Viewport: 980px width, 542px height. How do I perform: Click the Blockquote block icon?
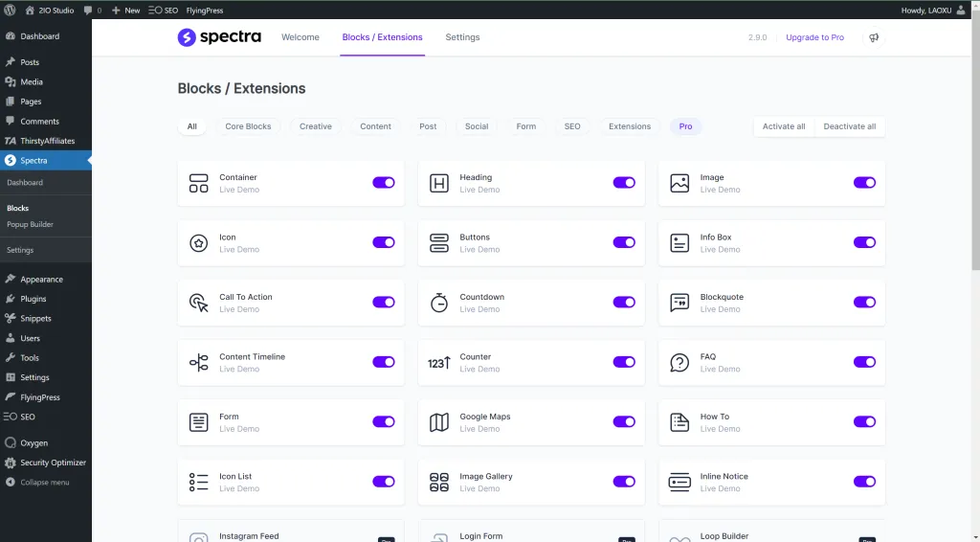[679, 303]
